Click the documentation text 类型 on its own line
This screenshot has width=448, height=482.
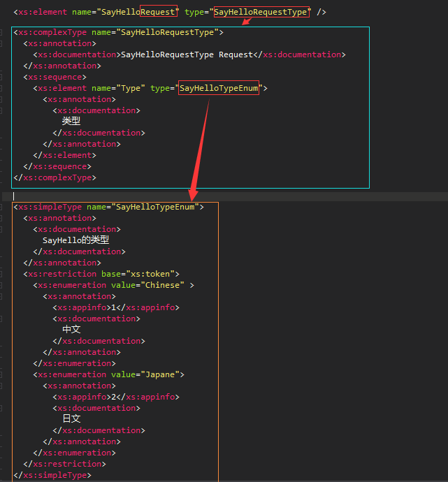click(71, 121)
